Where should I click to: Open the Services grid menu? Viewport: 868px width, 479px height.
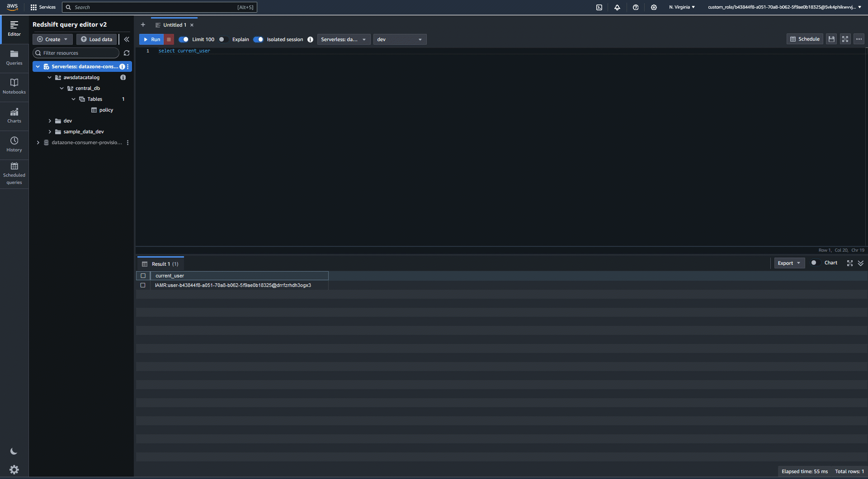click(x=43, y=7)
